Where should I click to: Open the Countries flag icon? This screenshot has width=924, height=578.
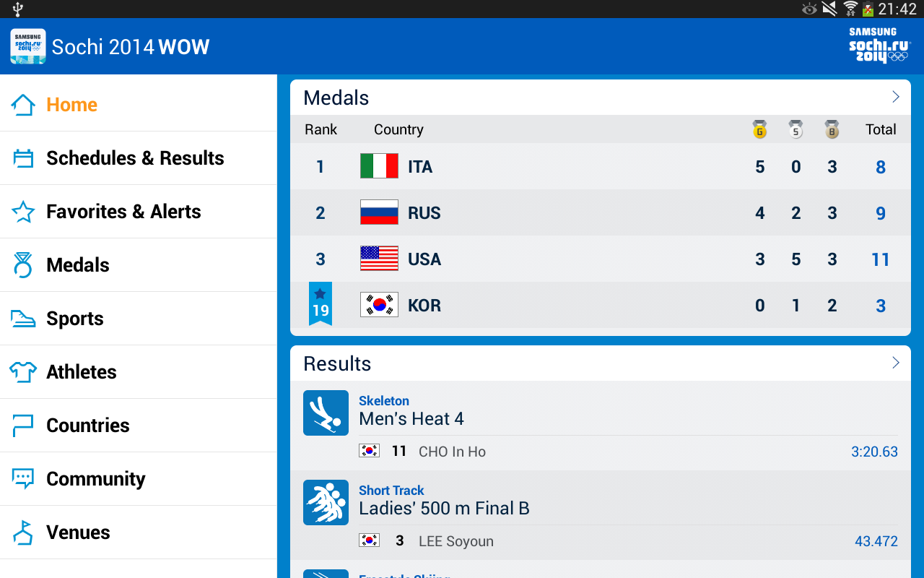click(x=23, y=426)
